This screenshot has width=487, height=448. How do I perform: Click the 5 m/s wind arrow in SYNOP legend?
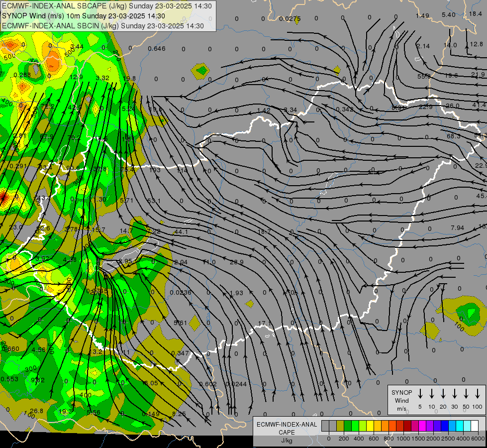(420, 393)
